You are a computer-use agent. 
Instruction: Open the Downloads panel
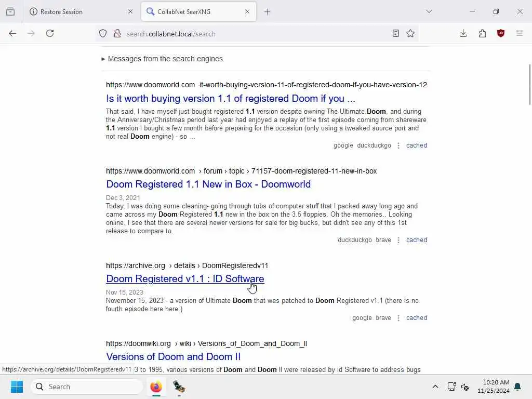coord(463,33)
